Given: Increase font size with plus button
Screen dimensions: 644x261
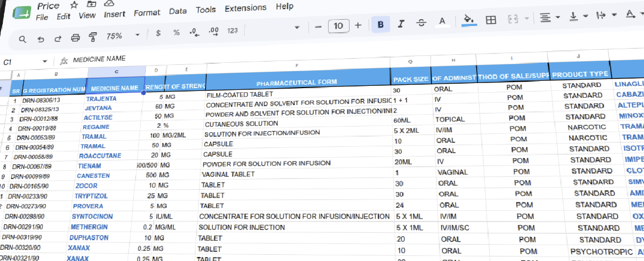Looking at the screenshot, I should (358, 25).
